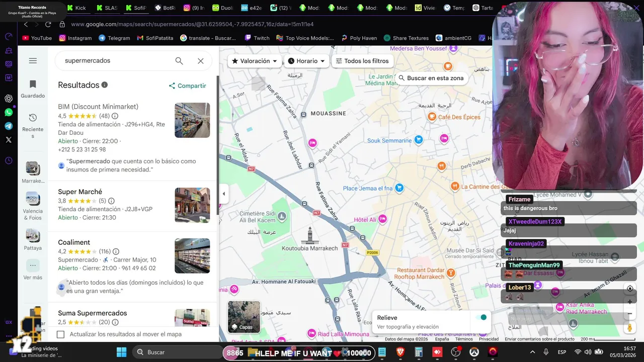Click Buscar en esta zona
644x362 pixels.
431,78
